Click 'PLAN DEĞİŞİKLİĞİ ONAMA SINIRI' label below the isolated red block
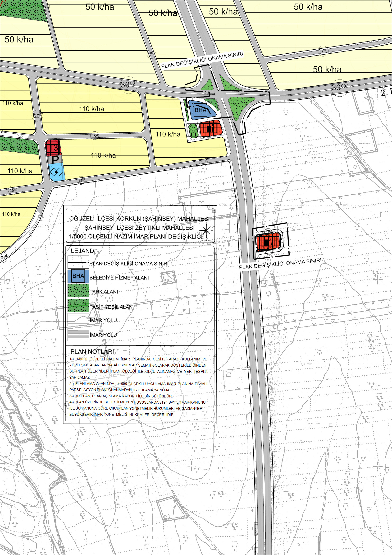 (280, 264)
